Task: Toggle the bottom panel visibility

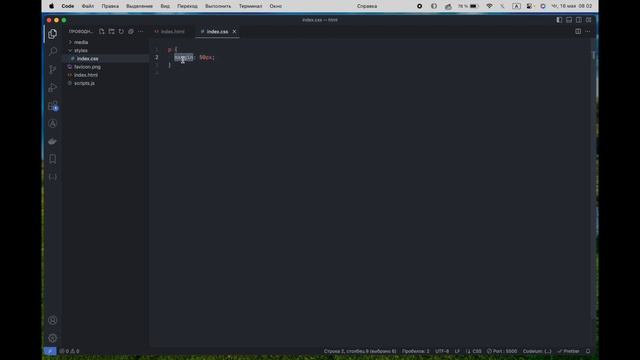Action: [x=569, y=20]
